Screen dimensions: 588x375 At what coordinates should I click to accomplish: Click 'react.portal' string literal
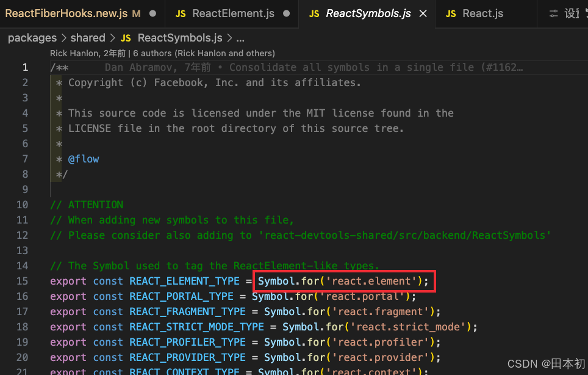point(362,297)
